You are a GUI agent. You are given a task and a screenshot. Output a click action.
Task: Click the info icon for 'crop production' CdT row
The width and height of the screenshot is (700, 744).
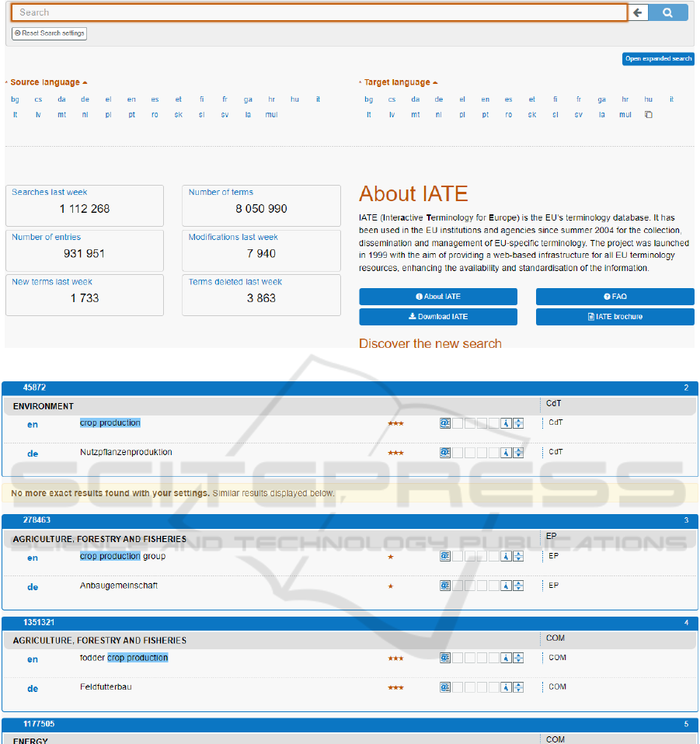point(506,423)
